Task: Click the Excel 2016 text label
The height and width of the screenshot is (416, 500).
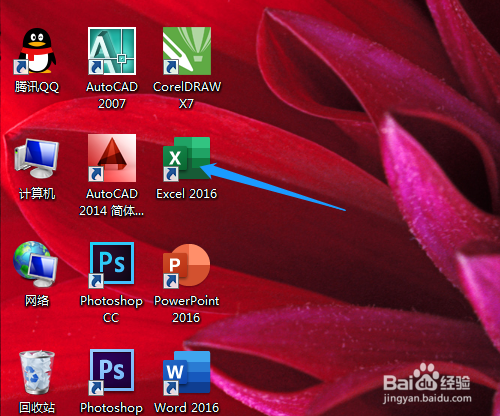Action: pos(187,194)
